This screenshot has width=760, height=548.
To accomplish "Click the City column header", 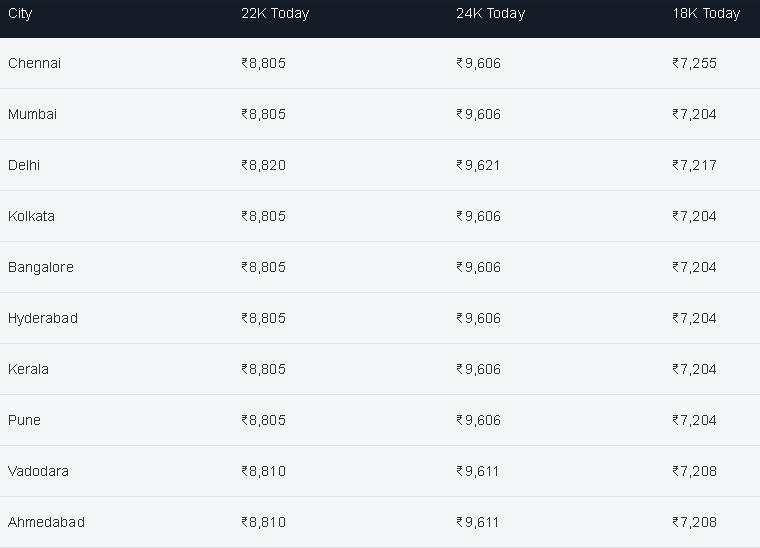I will 20,14.
